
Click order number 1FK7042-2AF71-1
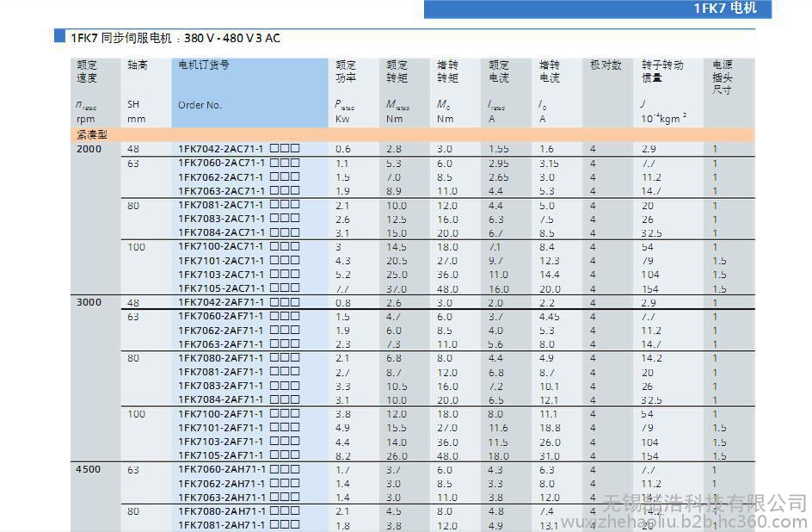tap(220, 302)
